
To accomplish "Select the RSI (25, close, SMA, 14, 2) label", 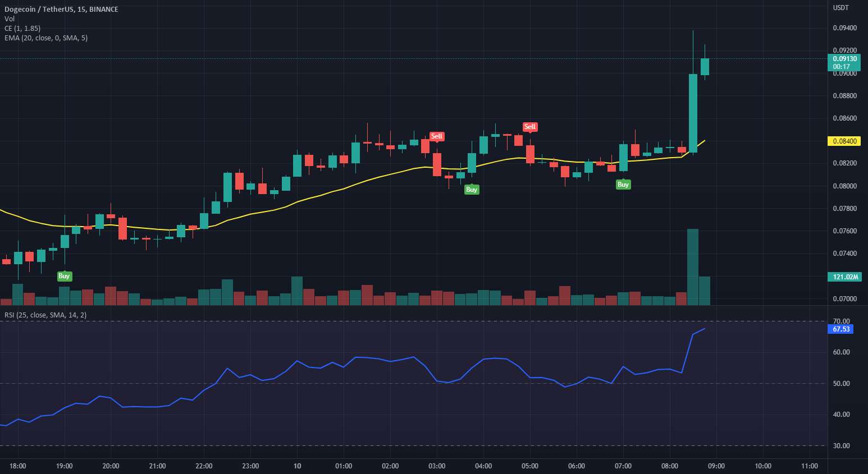I will point(45,315).
